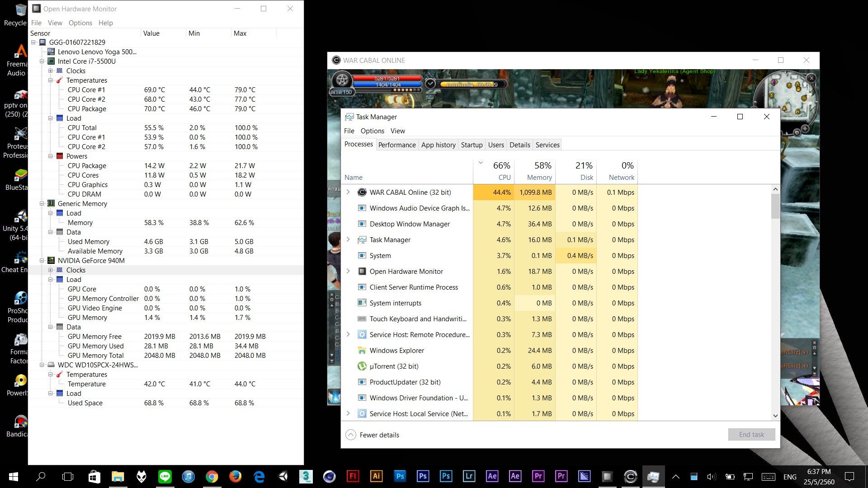Open Google Chrome from the taskbar

coord(212,476)
